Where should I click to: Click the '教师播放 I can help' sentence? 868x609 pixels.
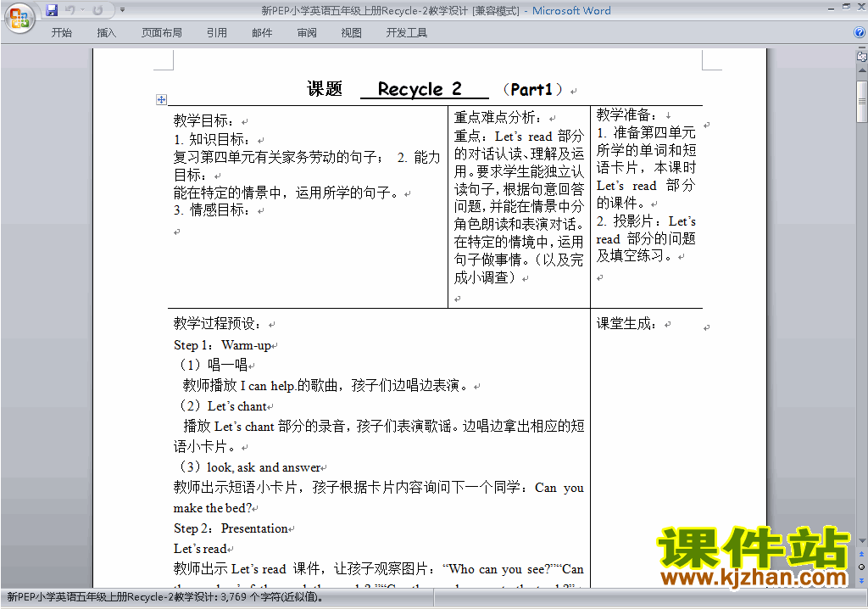point(325,385)
